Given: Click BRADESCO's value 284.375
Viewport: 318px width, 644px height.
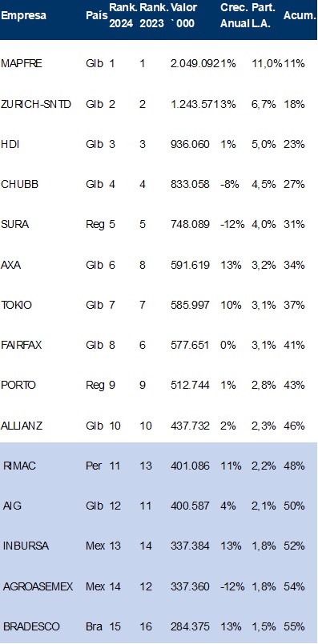Looking at the screenshot, I should click(190, 626).
